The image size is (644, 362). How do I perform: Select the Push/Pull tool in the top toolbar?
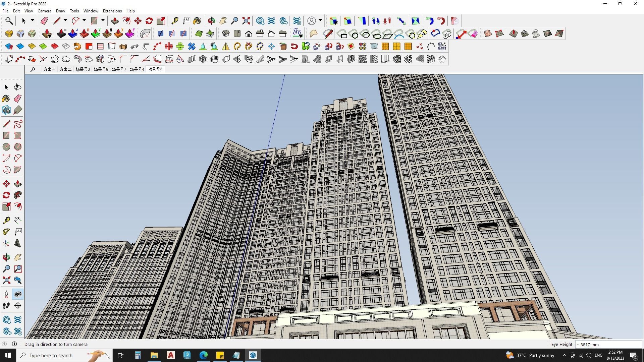pyautogui.click(x=115, y=21)
